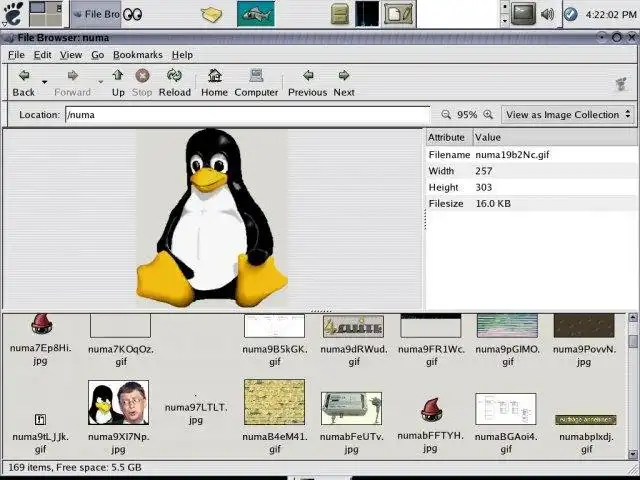The image size is (640, 480).
Task: Select the numaBGAoi4.gif diagram thumbnail
Action: click(x=506, y=409)
